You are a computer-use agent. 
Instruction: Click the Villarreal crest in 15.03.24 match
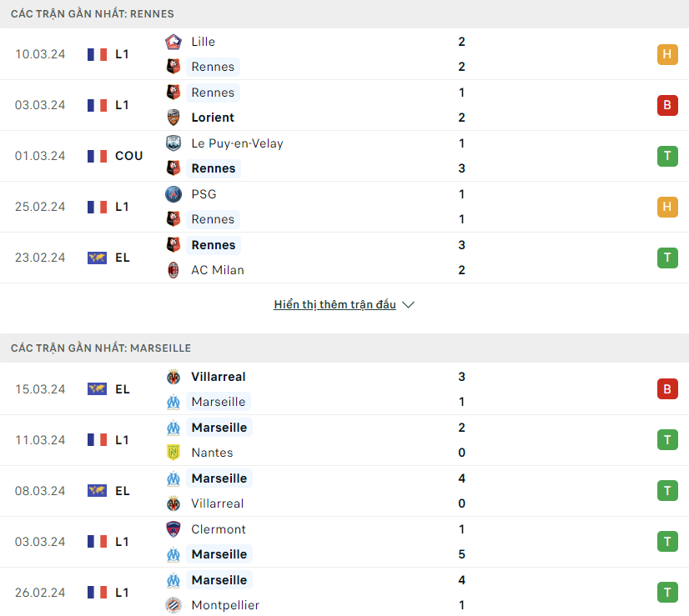[x=174, y=377]
